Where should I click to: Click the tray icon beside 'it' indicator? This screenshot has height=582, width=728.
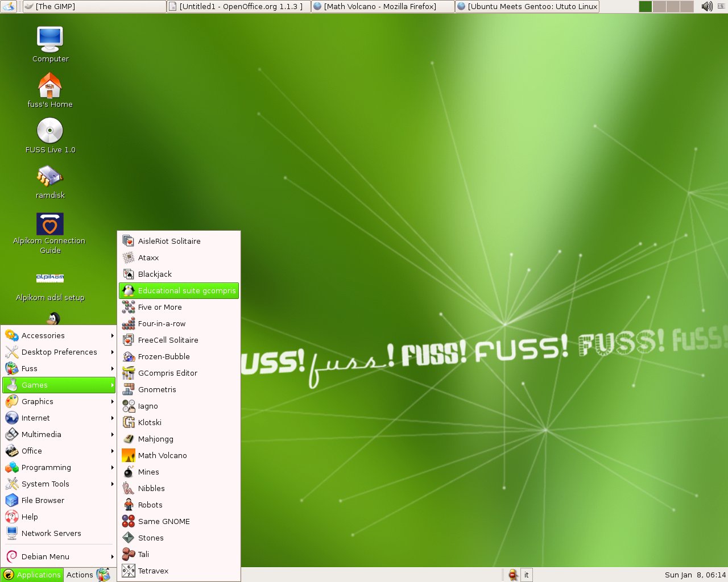click(513, 575)
